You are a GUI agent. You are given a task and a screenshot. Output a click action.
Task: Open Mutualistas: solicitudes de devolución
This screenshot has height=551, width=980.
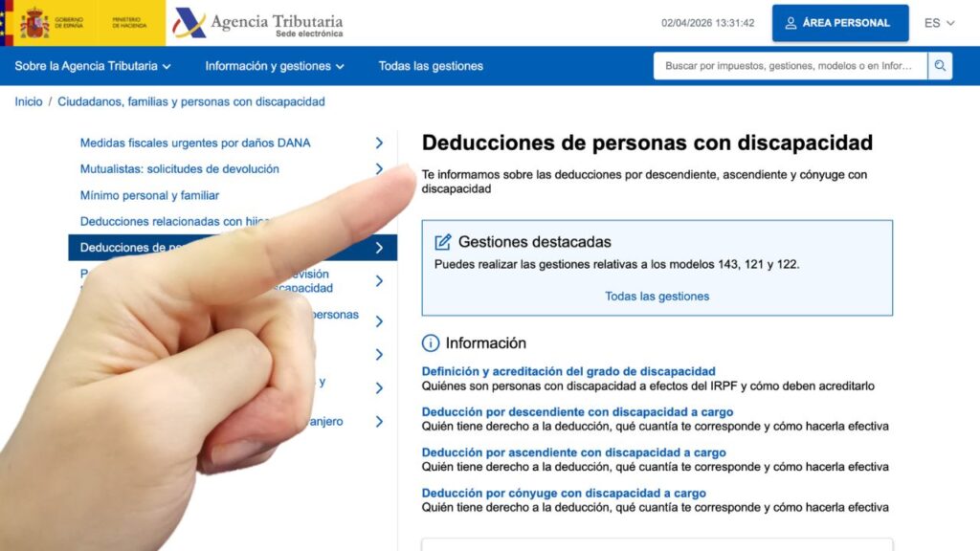[x=179, y=169]
